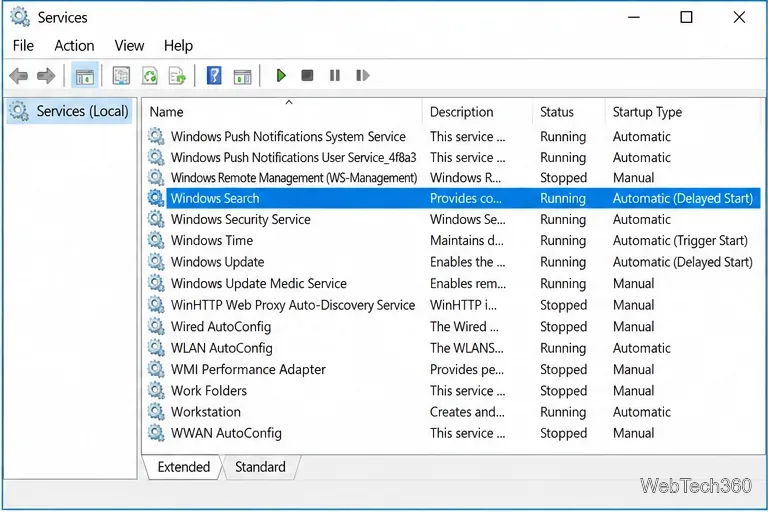Image resolution: width=768 pixels, height=512 pixels.
Task: Click 'Creates and...' description cell
Action: (467, 412)
